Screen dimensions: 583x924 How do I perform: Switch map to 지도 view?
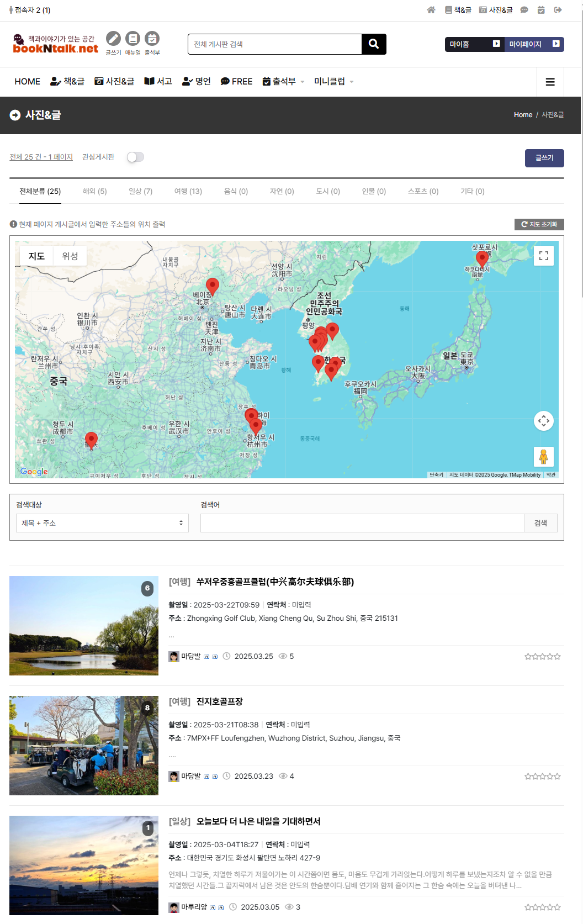(x=36, y=256)
